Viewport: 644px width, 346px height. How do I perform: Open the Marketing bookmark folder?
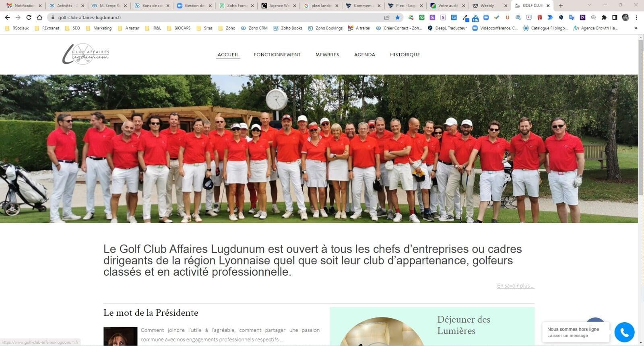click(98, 28)
